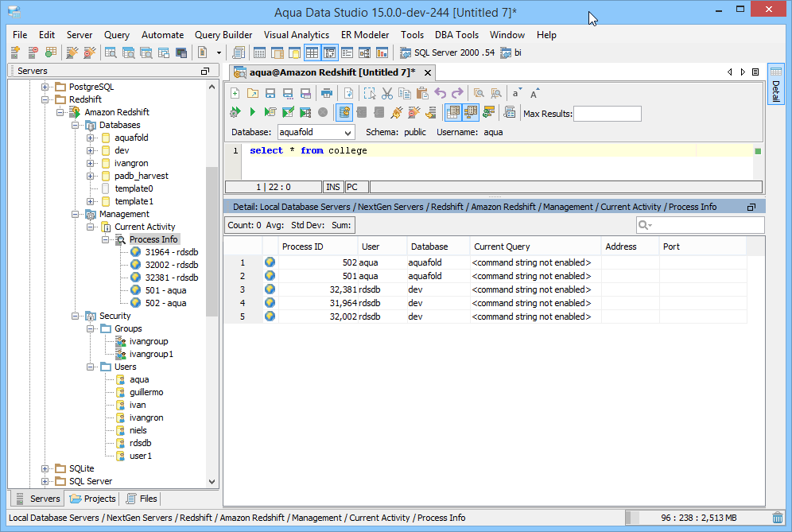Show the editor tab list button
The height and width of the screenshot is (532, 792).
tap(755, 72)
